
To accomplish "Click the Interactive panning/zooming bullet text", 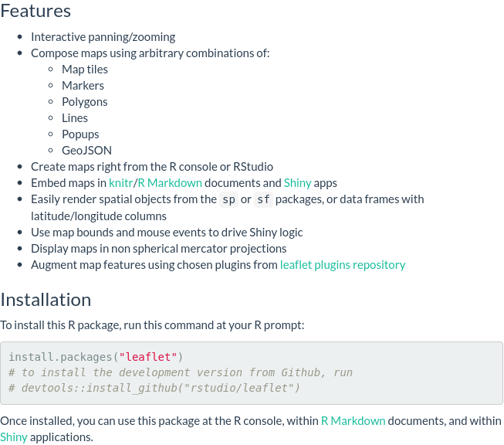I will click(x=103, y=37).
